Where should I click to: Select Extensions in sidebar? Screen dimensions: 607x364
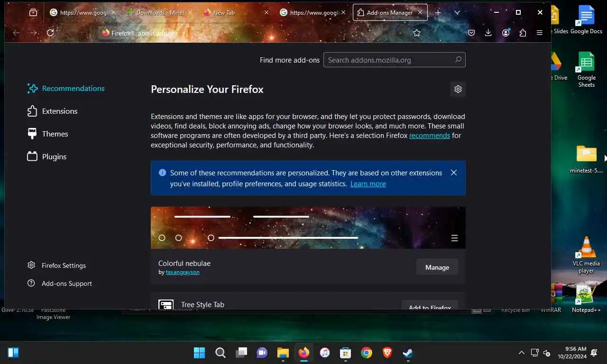(x=52, y=111)
